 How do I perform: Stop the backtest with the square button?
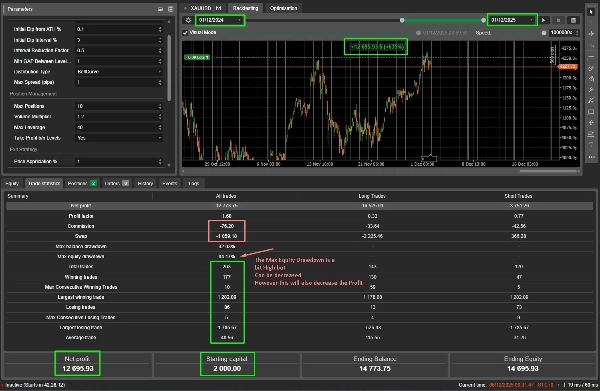[559, 20]
